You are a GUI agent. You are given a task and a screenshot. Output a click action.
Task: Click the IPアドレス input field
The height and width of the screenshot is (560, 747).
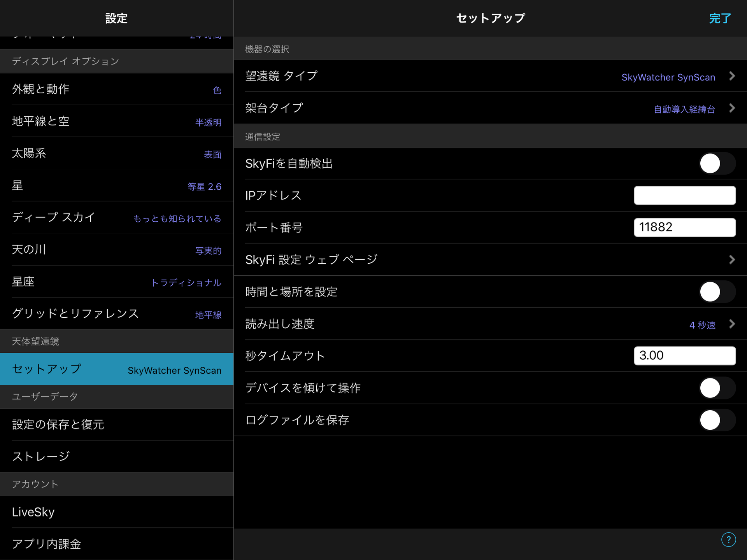point(685,195)
